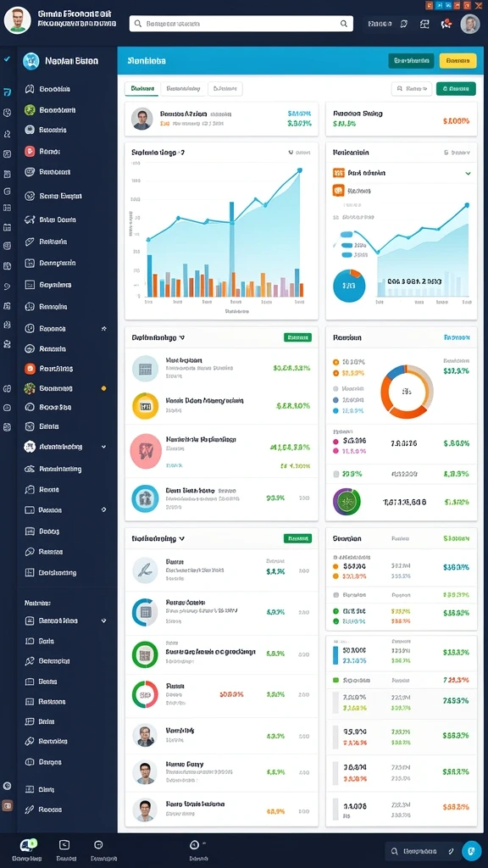This screenshot has width=488, height=868.
Task: Switch to the middle tab below the blue banner
Action: click(x=183, y=88)
